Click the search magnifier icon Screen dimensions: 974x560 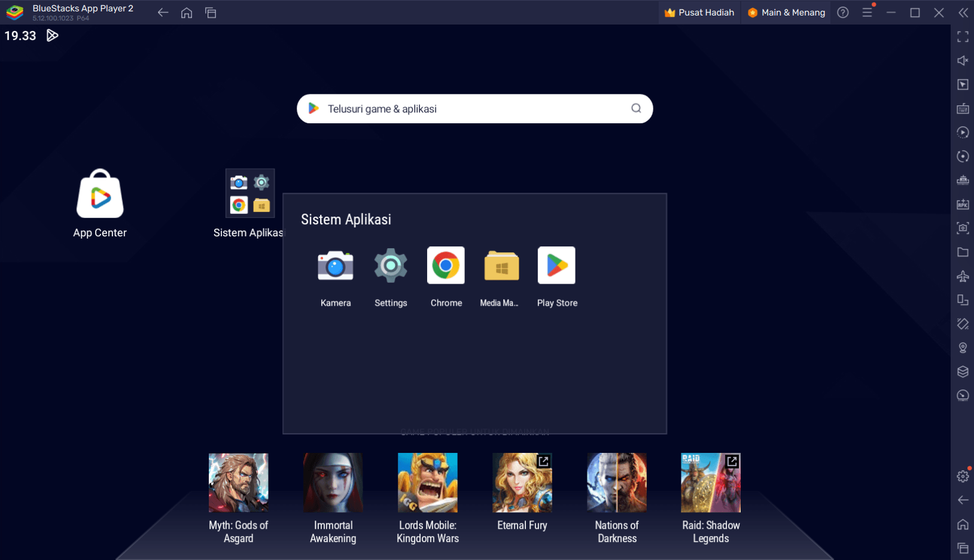636,108
